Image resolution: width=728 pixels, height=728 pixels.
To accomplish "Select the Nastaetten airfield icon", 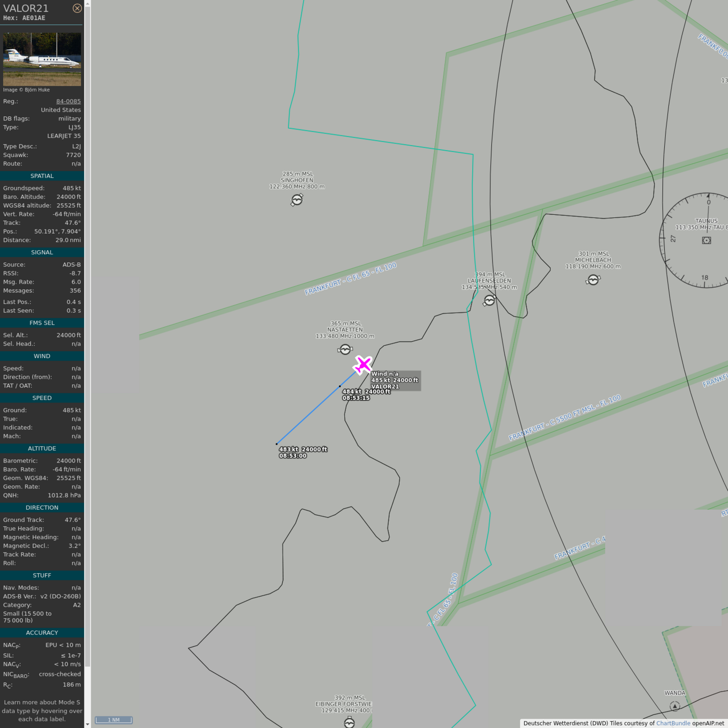I will pyautogui.click(x=345, y=349).
